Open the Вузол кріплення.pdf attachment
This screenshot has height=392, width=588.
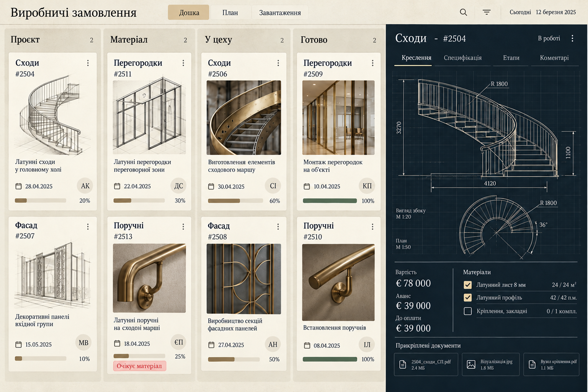point(551,364)
